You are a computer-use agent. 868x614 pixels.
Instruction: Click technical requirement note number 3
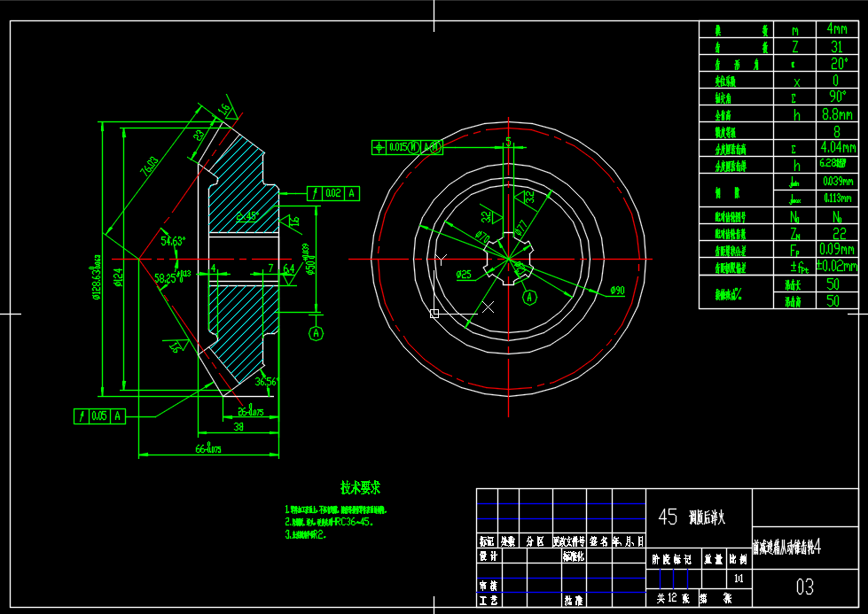pyautogui.click(x=306, y=535)
